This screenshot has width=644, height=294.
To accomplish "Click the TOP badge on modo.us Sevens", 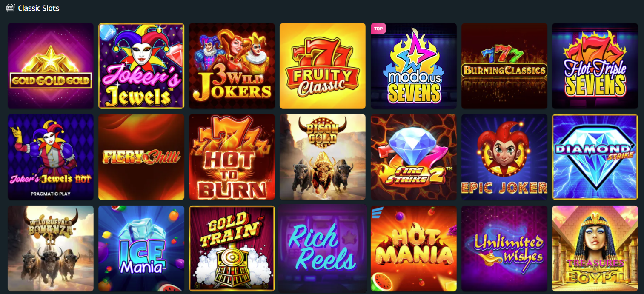I will click(378, 29).
